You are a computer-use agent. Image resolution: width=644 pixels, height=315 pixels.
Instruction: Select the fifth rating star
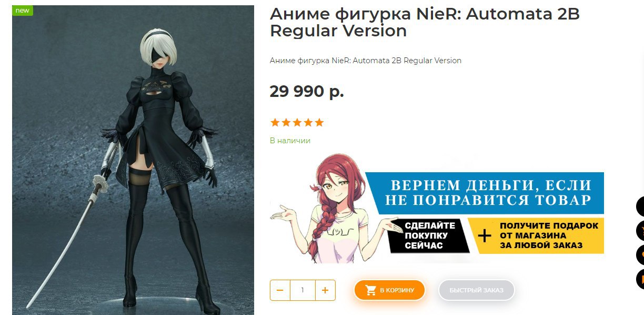click(319, 123)
